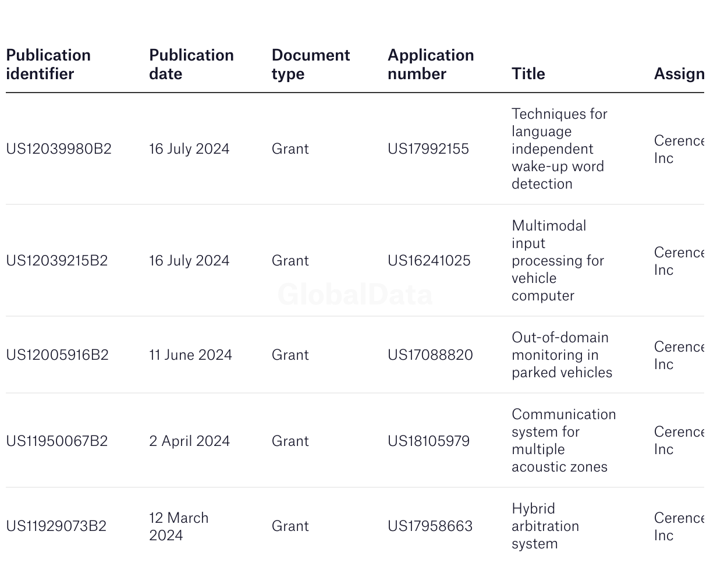
Task: Open the Hybrid arbitration system title
Action: click(545, 526)
